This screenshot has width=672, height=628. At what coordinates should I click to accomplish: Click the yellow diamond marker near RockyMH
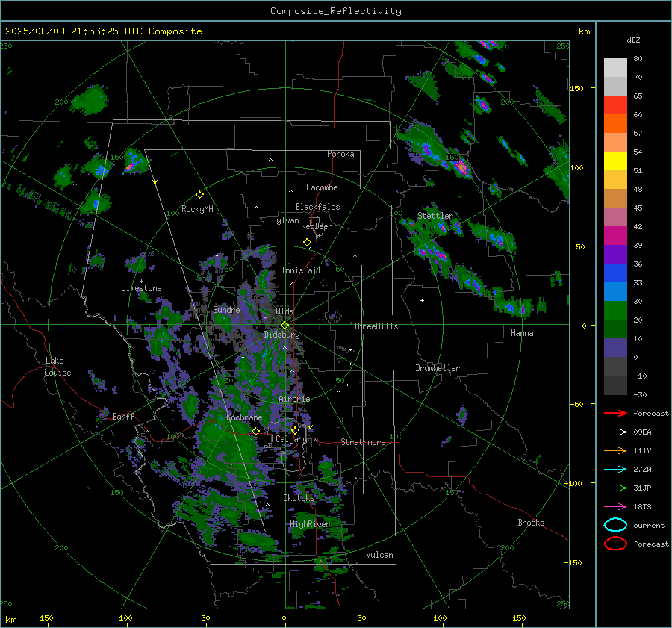(x=199, y=195)
